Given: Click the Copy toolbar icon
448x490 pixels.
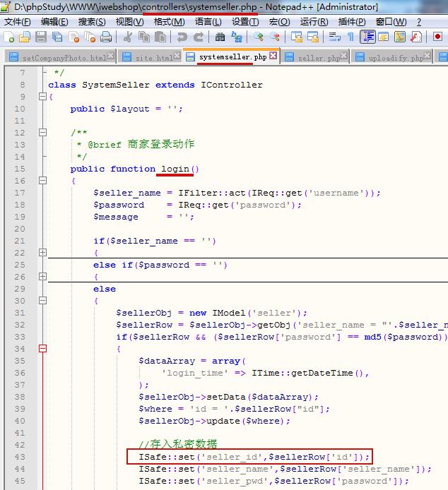Looking at the screenshot, I should (x=144, y=37).
